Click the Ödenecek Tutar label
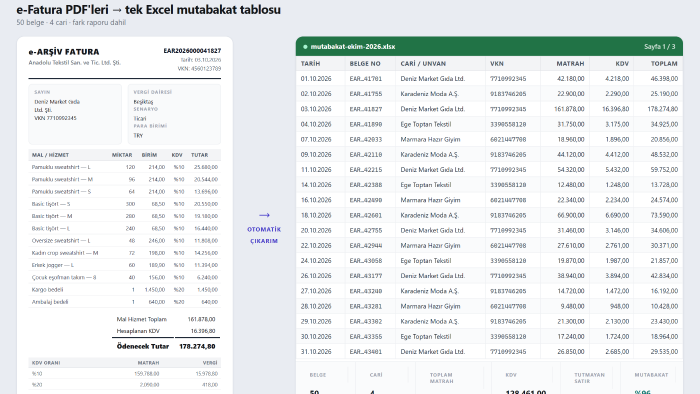Viewport: 700px width, 394px height. click(143, 346)
